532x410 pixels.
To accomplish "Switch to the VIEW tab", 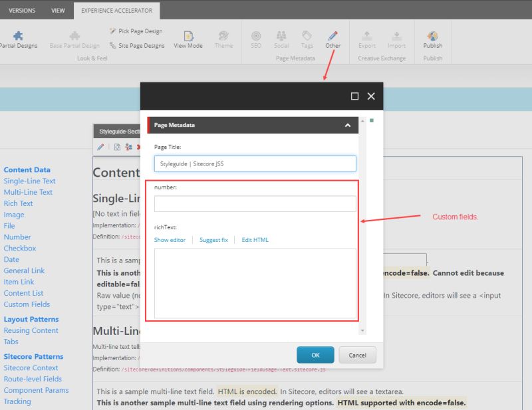I will (x=58, y=10).
